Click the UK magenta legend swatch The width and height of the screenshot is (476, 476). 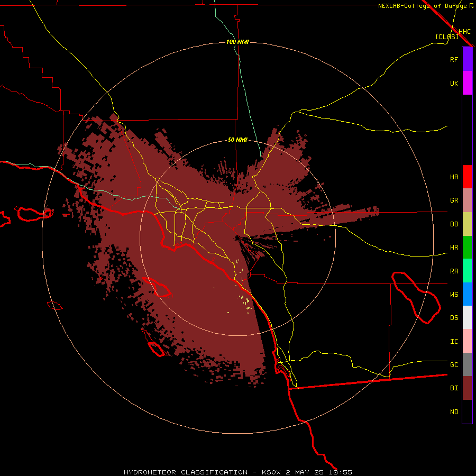coord(467,83)
